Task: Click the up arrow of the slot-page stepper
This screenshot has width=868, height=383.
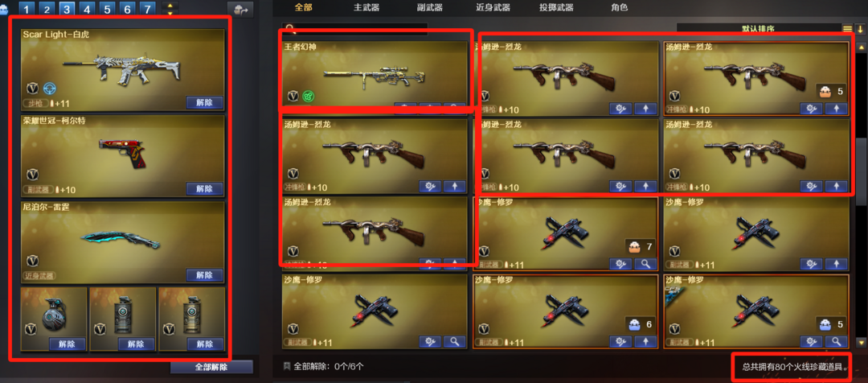Action: [x=170, y=6]
